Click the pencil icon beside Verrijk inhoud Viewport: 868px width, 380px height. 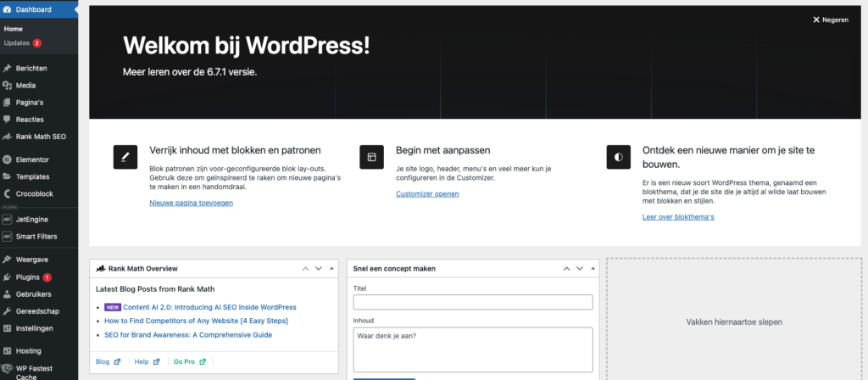pos(125,157)
